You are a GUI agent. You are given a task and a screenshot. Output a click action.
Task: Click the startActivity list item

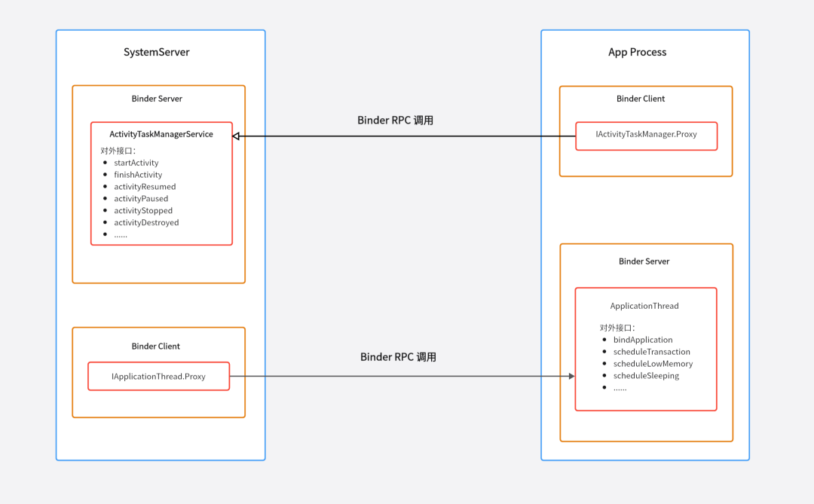(x=136, y=163)
